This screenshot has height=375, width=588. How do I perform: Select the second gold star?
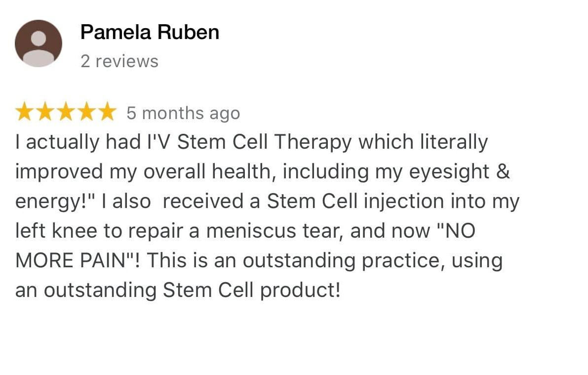pyautogui.click(x=45, y=112)
